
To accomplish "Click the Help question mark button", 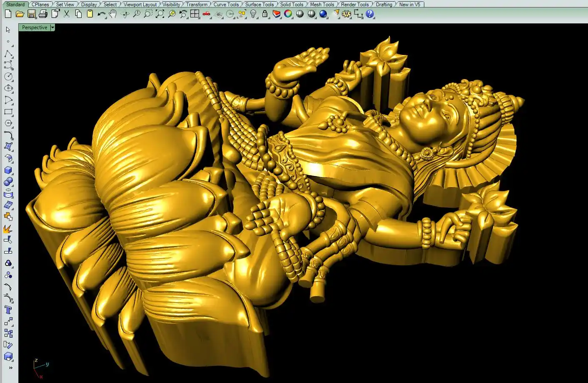I will click(x=370, y=14).
